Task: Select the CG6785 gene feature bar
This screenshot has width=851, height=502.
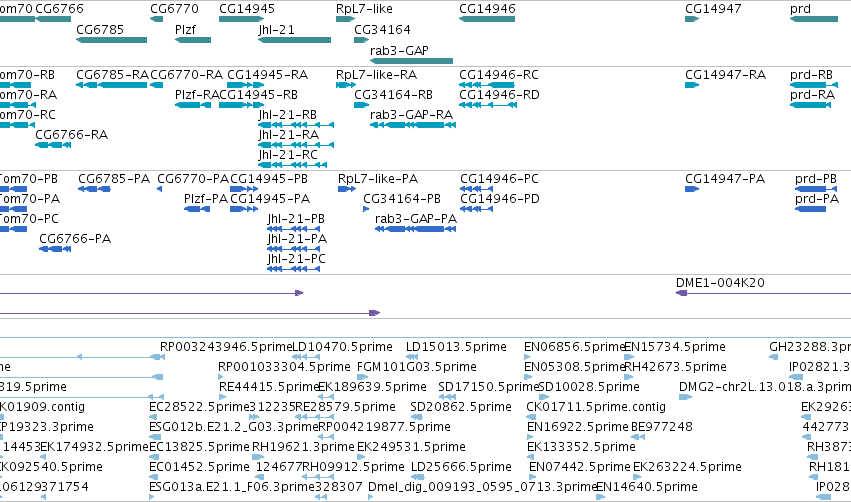Action: [111, 40]
